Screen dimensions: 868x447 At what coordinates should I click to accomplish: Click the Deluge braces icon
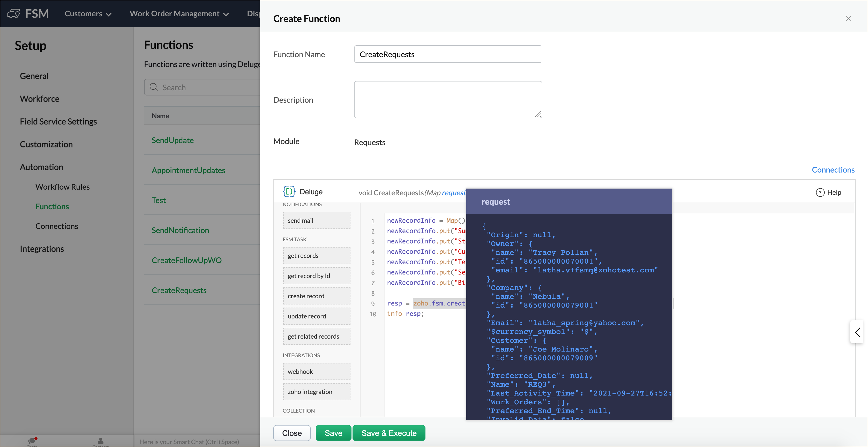tap(289, 191)
